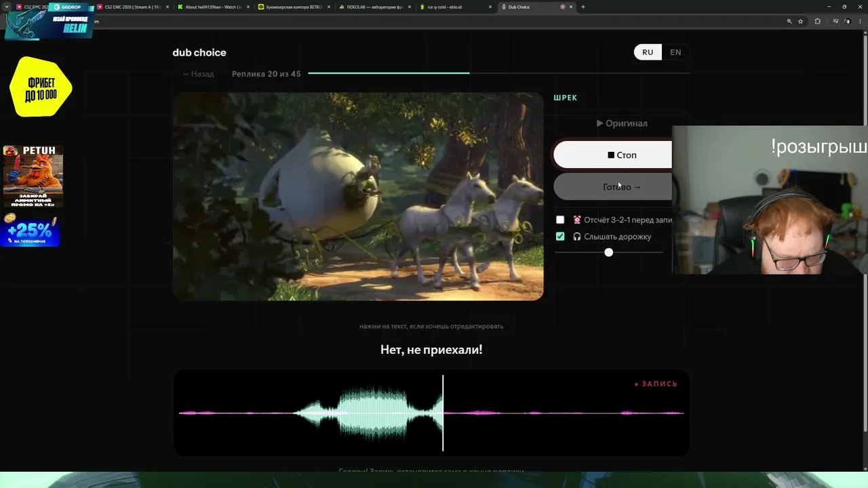Click the alarm clock icon beside Отсчёт

click(x=577, y=220)
